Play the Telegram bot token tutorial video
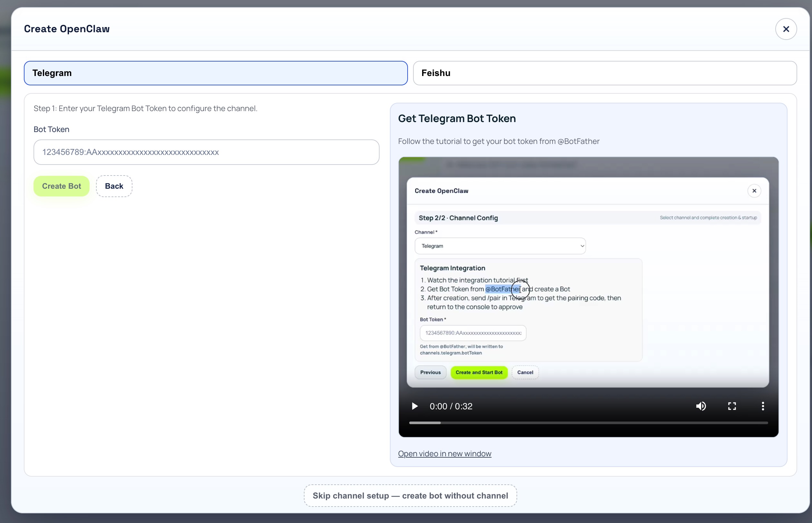 coord(414,406)
